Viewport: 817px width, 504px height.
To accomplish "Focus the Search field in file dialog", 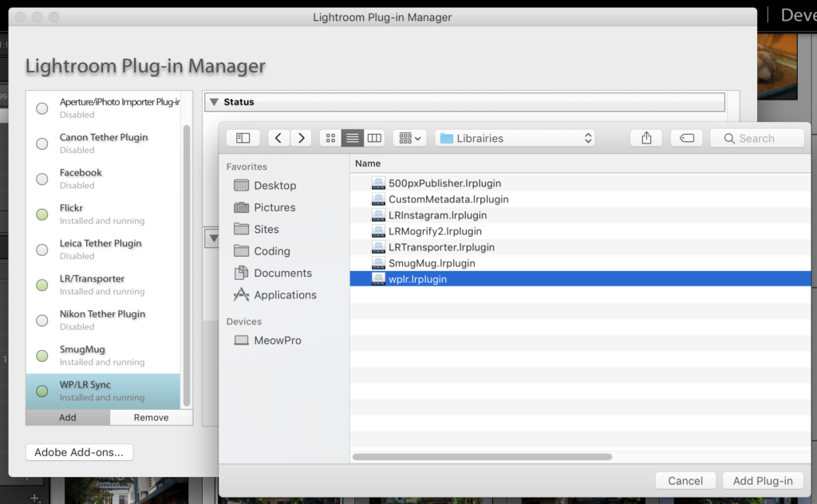I will 757,138.
